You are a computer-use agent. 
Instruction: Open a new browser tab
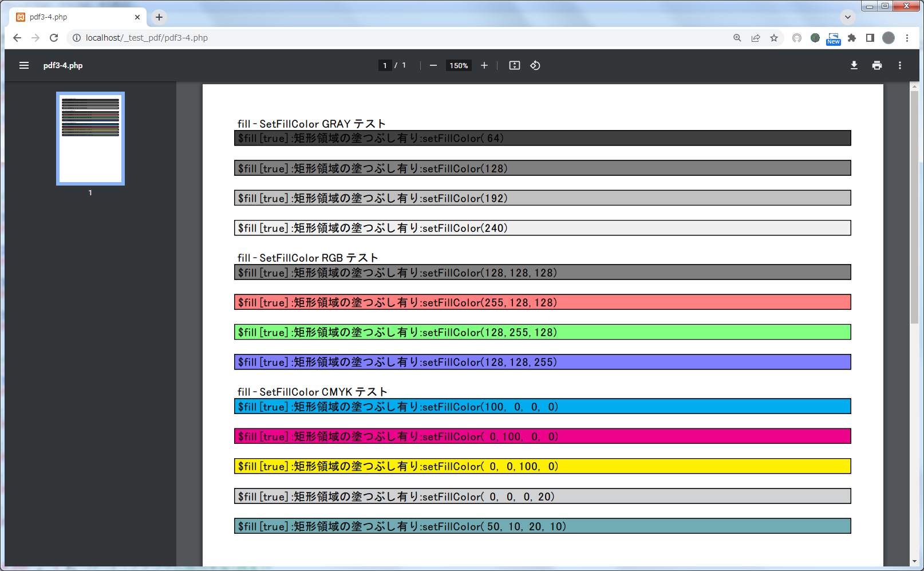pyautogui.click(x=159, y=17)
